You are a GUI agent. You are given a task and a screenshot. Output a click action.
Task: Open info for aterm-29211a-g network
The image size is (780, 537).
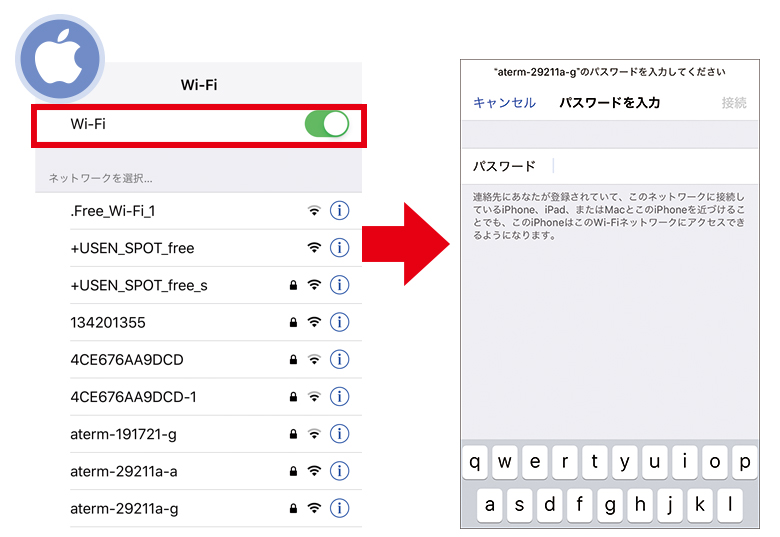(x=339, y=508)
